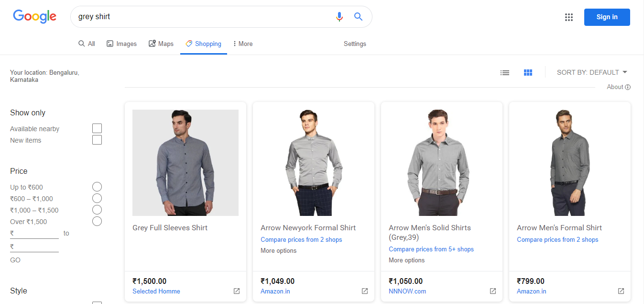The image size is (644, 304).
Task: Open the Maps tab
Action: [161, 44]
